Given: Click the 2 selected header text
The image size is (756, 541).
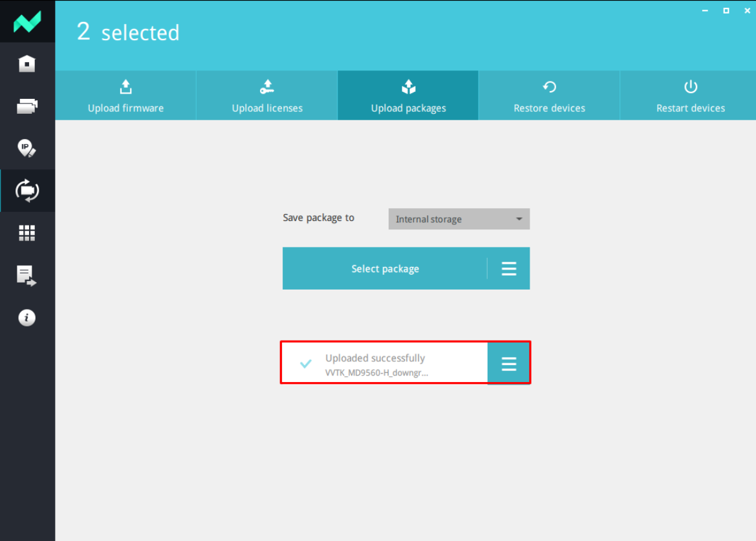Looking at the screenshot, I should [x=128, y=32].
